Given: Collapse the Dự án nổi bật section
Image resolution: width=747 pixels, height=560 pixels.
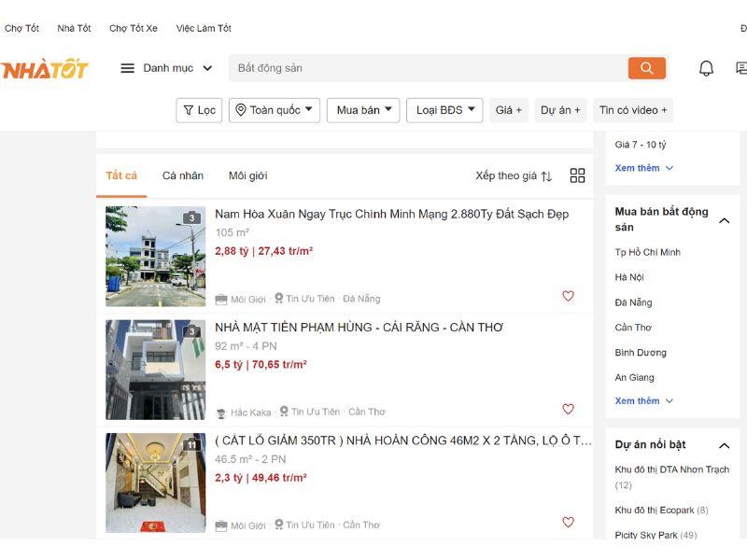Looking at the screenshot, I should (725, 445).
